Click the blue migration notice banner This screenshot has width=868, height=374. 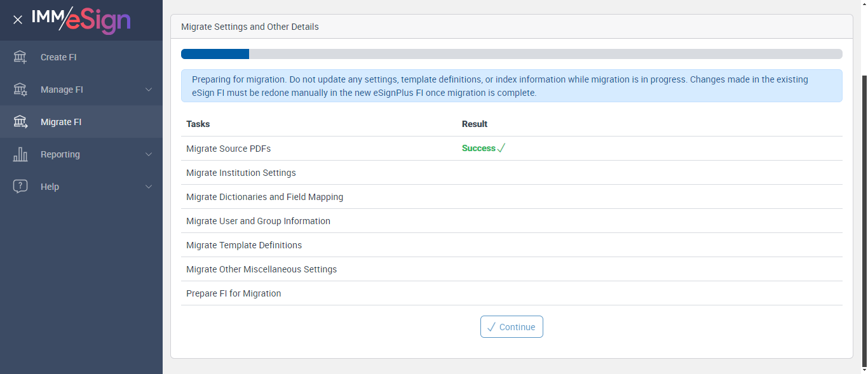click(x=512, y=86)
